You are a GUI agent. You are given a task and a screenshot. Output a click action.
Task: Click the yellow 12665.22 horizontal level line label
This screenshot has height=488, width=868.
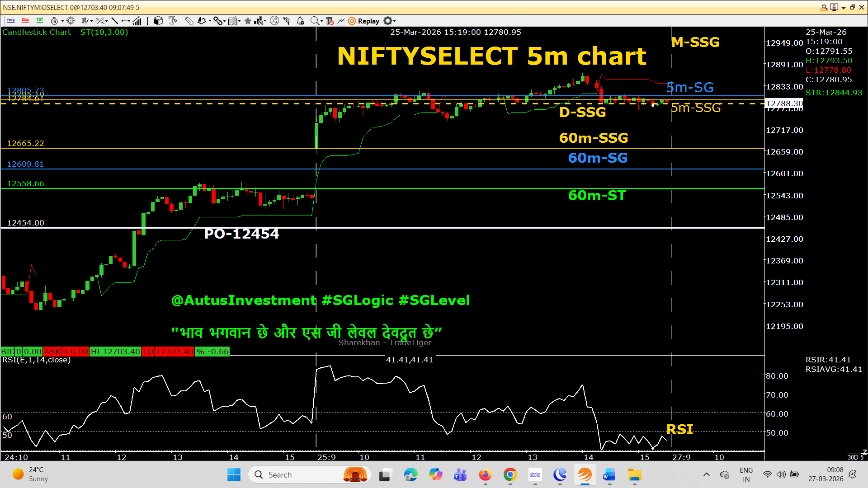[x=26, y=143]
